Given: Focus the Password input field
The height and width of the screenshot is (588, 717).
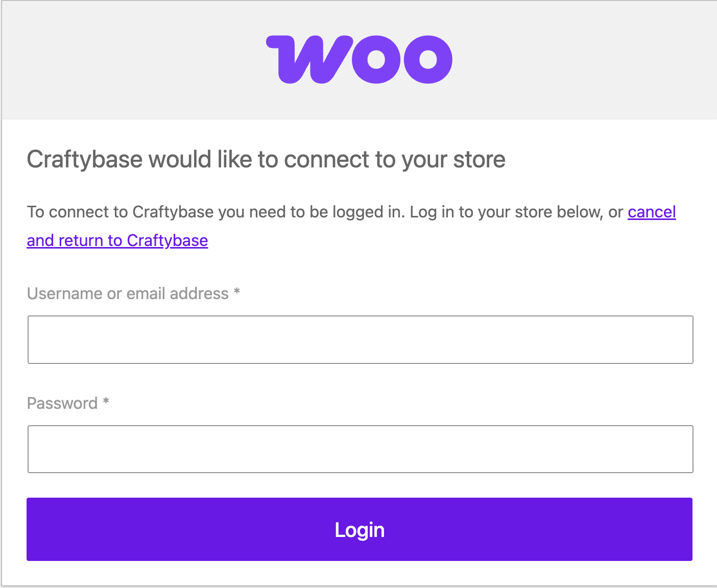Looking at the screenshot, I should [x=361, y=449].
